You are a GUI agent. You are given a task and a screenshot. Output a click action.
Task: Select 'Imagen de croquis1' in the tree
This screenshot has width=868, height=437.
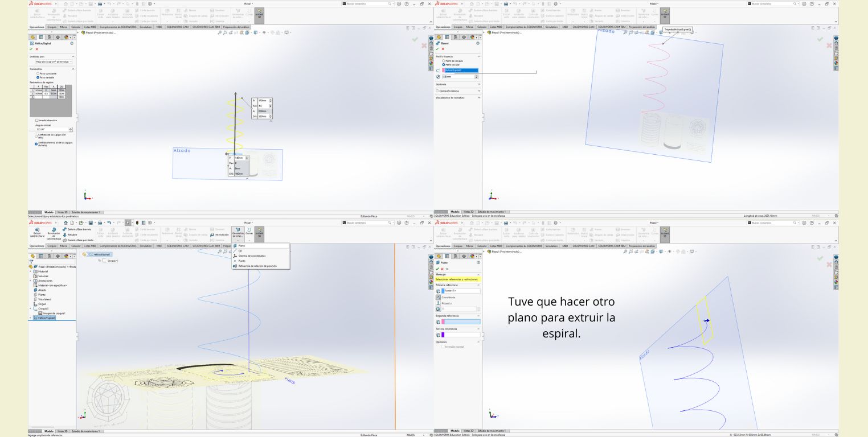pyautogui.click(x=52, y=313)
